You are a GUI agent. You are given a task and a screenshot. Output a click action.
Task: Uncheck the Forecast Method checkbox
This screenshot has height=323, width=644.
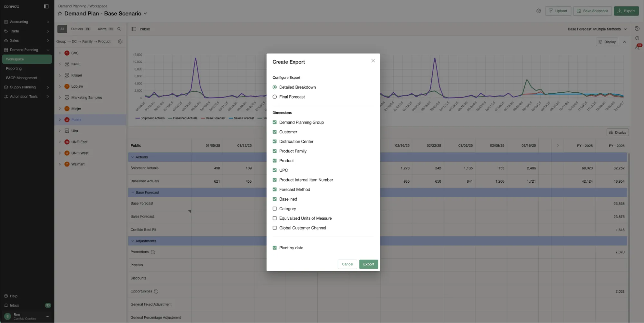pyautogui.click(x=275, y=190)
